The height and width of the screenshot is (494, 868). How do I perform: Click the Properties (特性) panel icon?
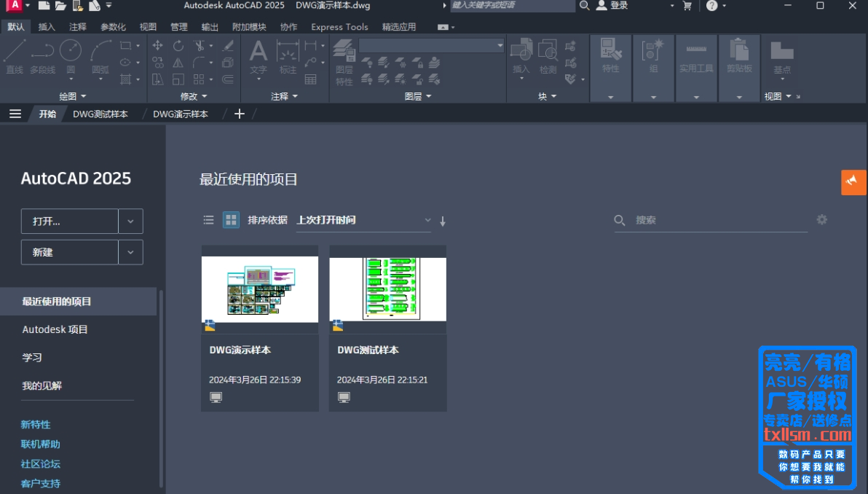coord(611,50)
